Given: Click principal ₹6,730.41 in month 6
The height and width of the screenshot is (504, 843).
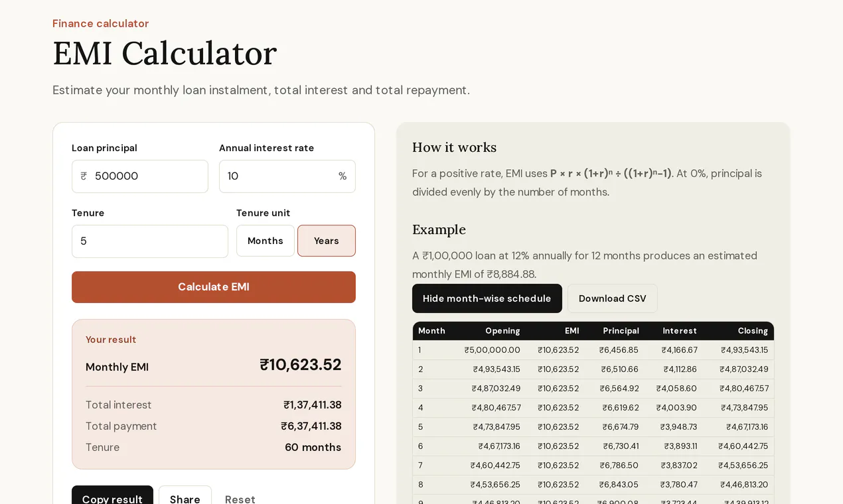Looking at the screenshot, I should tap(620, 446).
